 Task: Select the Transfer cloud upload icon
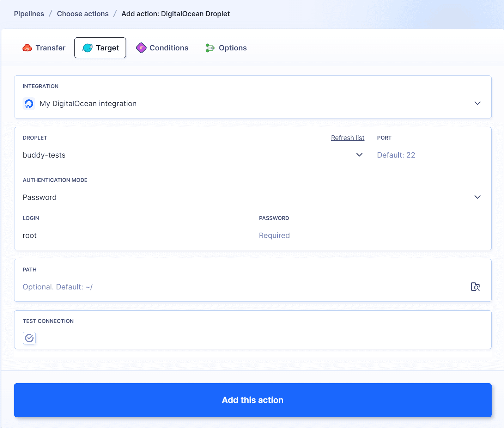pos(27,48)
